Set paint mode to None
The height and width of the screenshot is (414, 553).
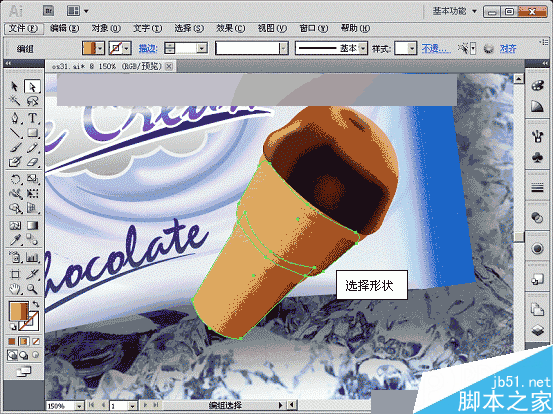click(36, 341)
